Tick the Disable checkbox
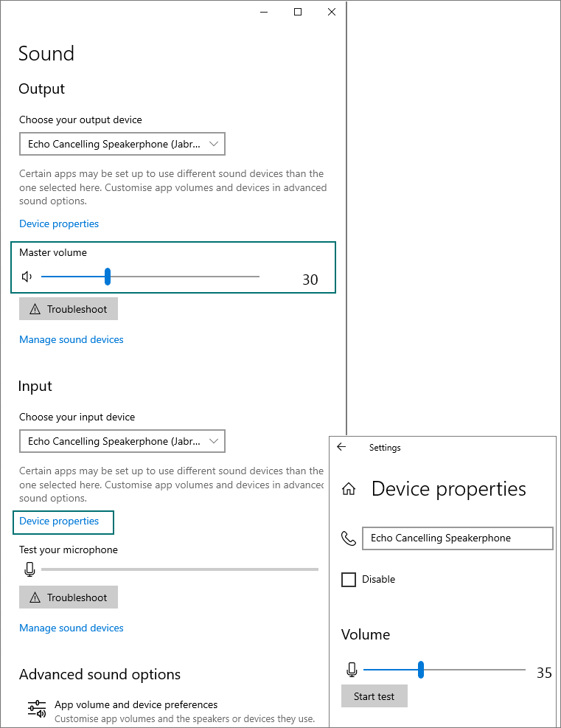561x728 pixels. 349,580
